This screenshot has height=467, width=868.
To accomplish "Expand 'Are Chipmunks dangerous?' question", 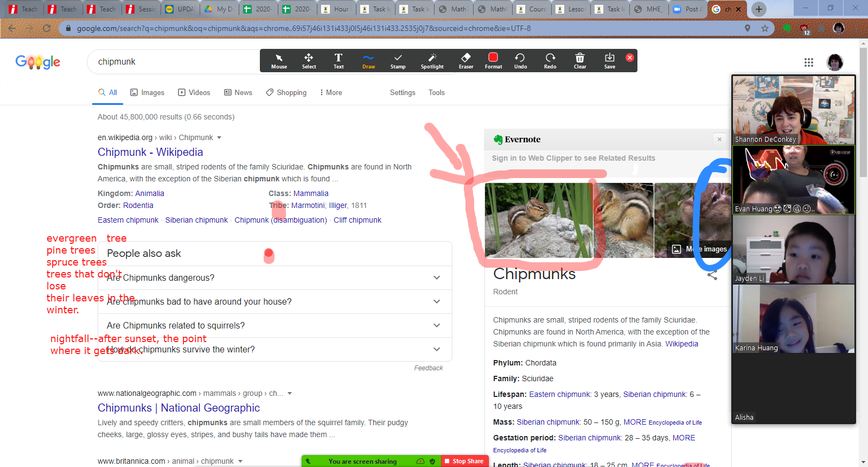I will click(275, 277).
